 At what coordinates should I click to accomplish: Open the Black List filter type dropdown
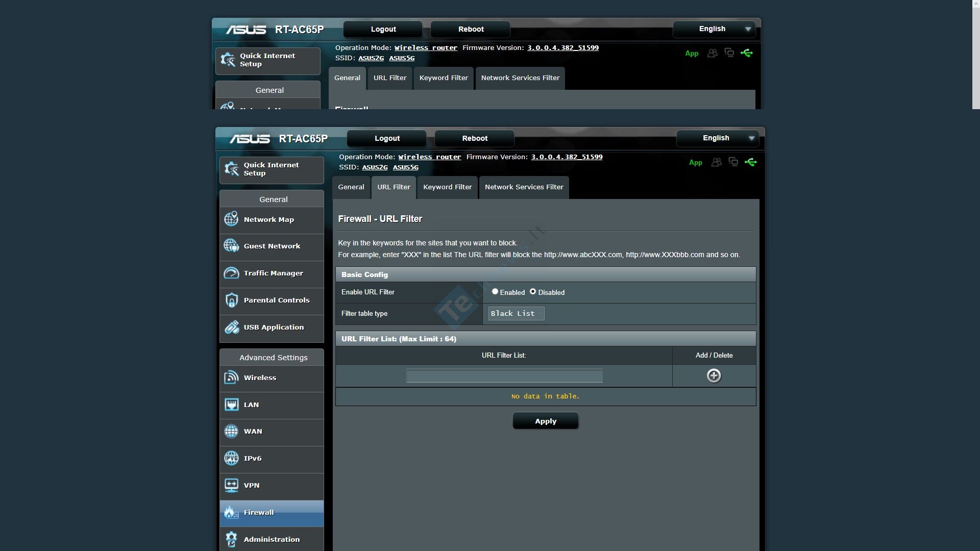tap(516, 313)
